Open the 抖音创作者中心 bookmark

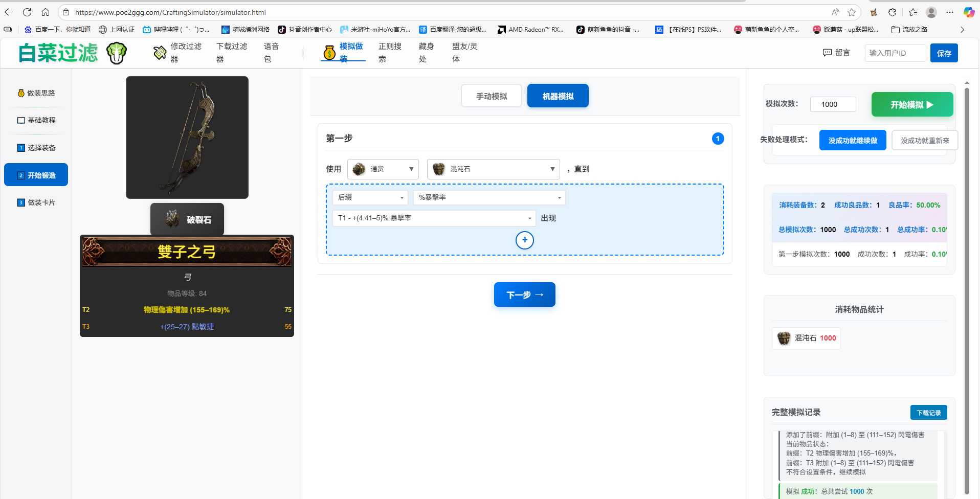click(x=305, y=30)
